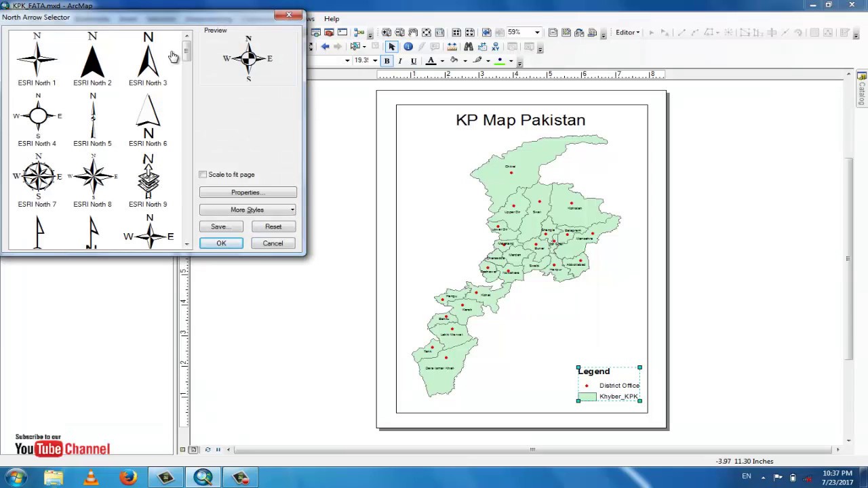
Task: Select the KP Map Pakistan title text
Action: (520, 120)
